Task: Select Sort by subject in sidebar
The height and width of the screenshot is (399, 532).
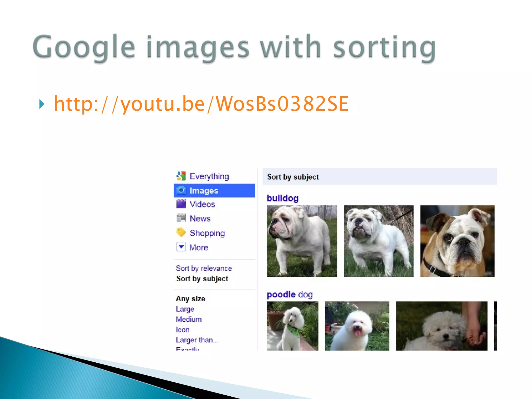Action: [x=202, y=279]
